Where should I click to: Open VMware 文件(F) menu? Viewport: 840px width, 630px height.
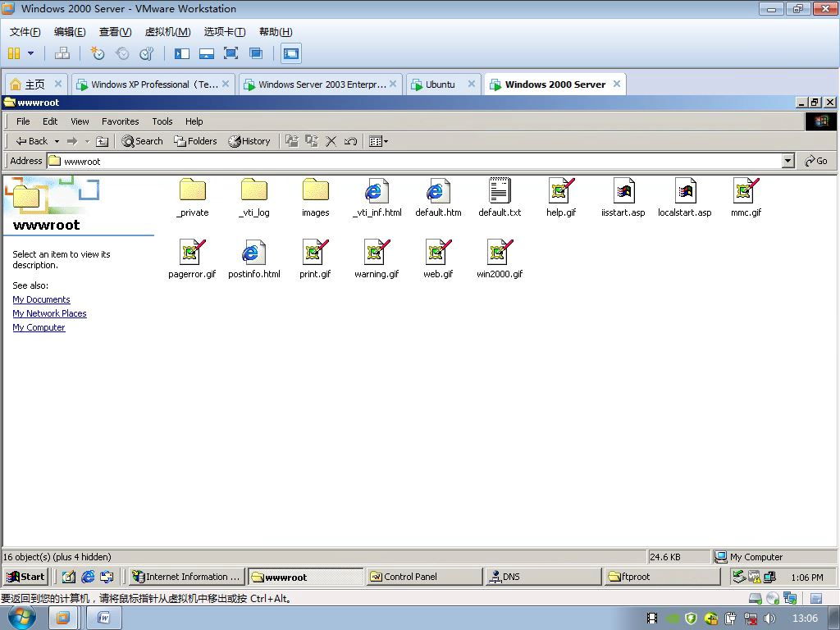[x=25, y=32]
